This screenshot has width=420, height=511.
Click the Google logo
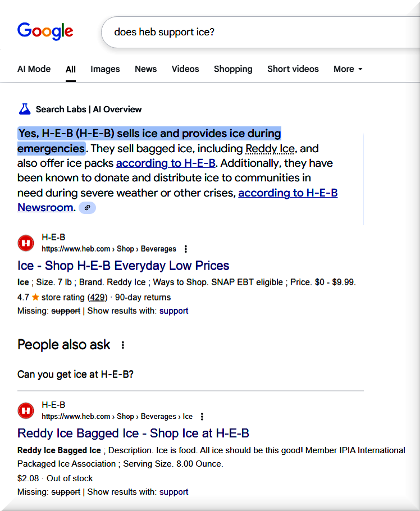(x=45, y=31)
